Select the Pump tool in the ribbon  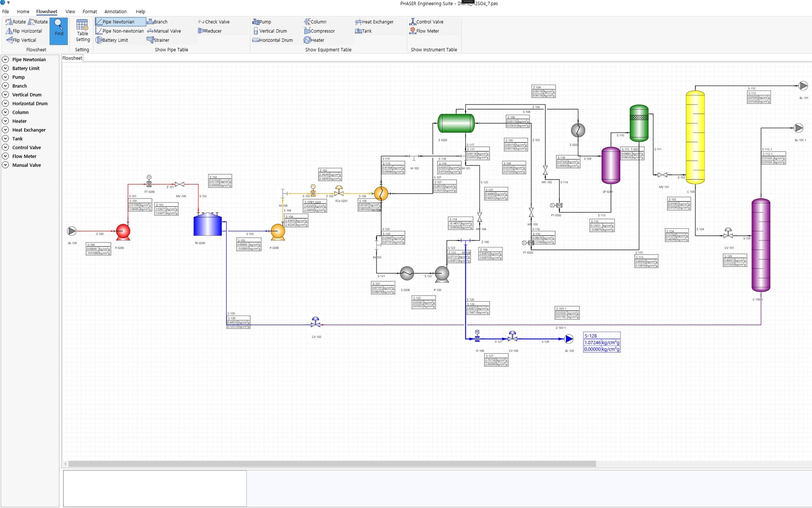point(262,22)
